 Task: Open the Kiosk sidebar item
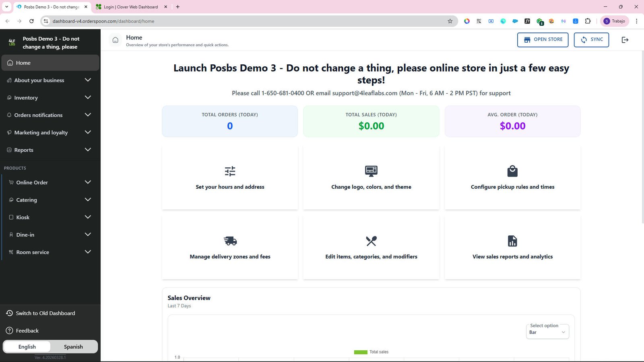coord(51,217)
